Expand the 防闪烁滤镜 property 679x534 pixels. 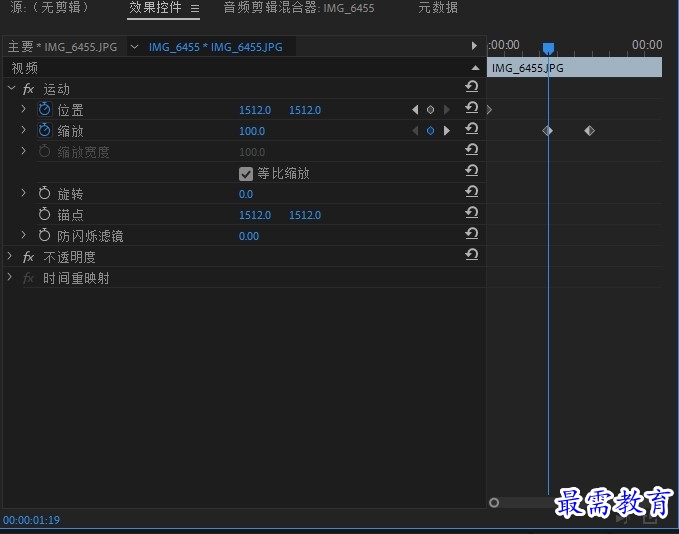[23, 235]
